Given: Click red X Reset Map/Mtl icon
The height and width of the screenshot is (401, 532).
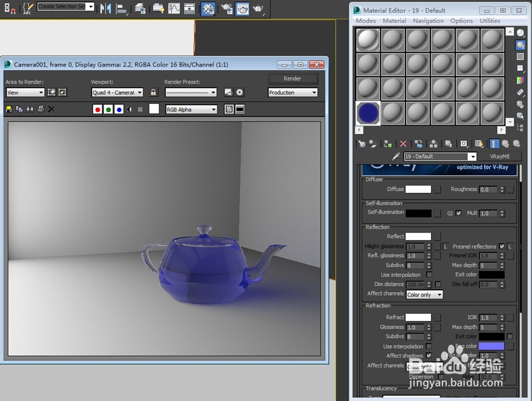Looking at the screenshot, I should [403, 144].
